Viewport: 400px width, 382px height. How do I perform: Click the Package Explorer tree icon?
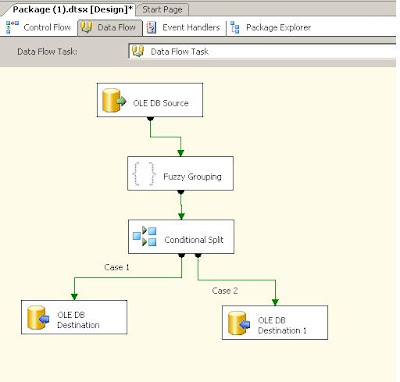(235, 27)
